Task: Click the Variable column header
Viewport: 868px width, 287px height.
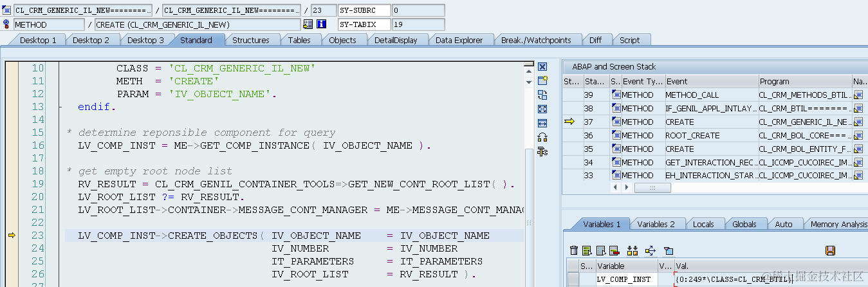Action: 627,266
